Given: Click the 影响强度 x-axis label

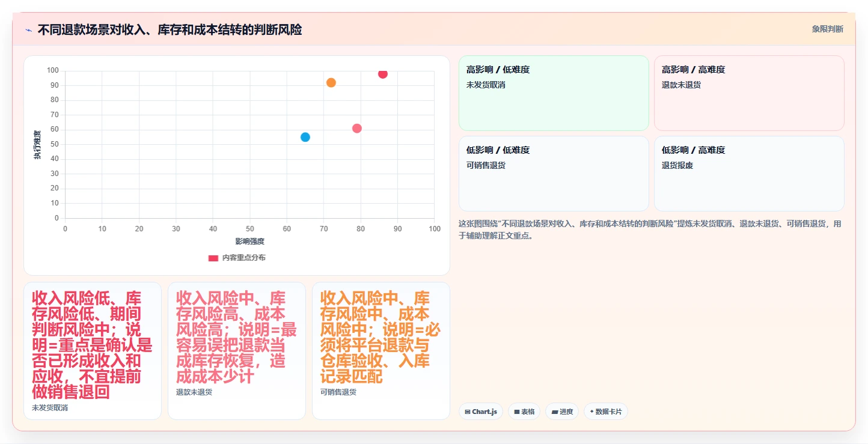Looking at the screenshot, I should pyautogui.click(x=250, y=242).
